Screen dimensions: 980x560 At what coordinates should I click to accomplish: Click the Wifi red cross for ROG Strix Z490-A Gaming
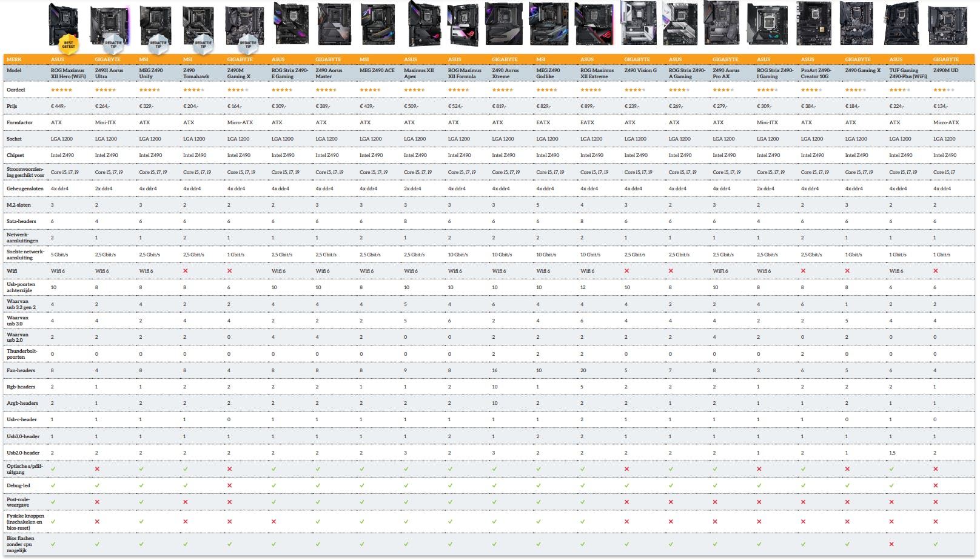[671, 271]
